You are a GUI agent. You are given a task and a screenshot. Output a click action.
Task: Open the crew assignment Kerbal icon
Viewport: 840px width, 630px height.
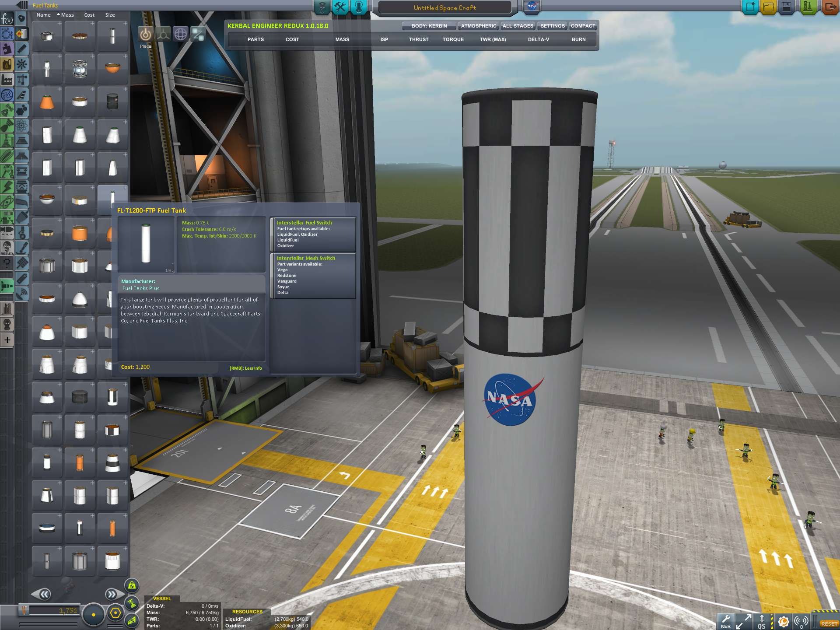(x=358, y=7)
